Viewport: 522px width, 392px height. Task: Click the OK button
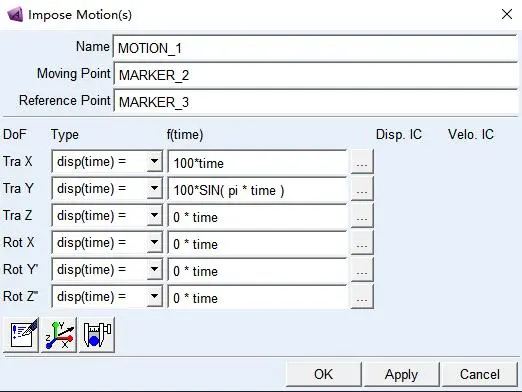[323, 374]
